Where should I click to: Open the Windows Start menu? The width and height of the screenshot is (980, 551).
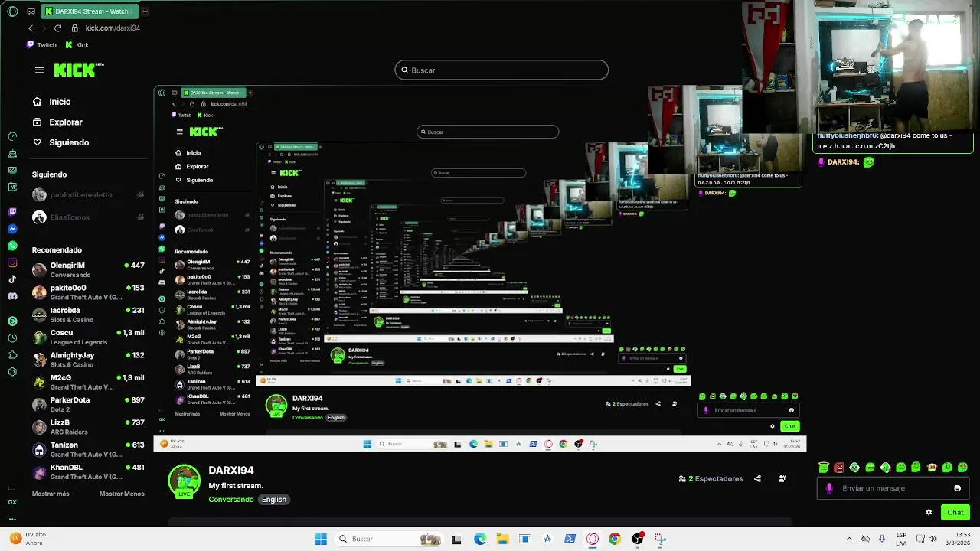321,539
